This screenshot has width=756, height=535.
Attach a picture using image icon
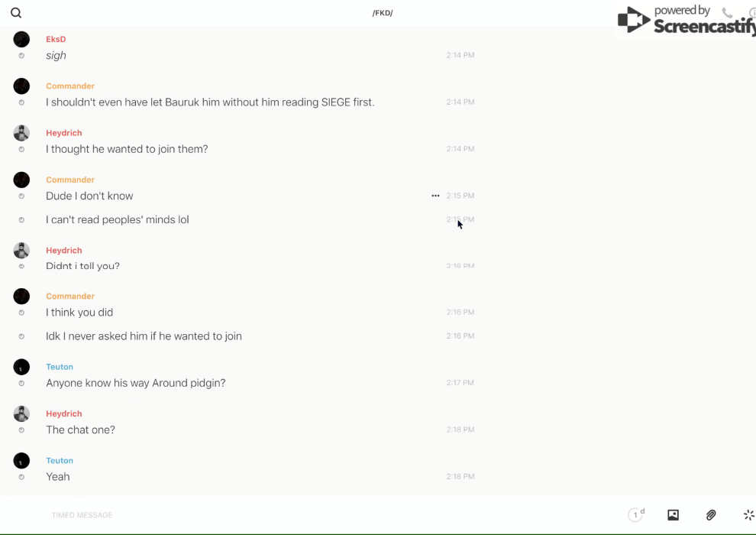tap(673, 515)
